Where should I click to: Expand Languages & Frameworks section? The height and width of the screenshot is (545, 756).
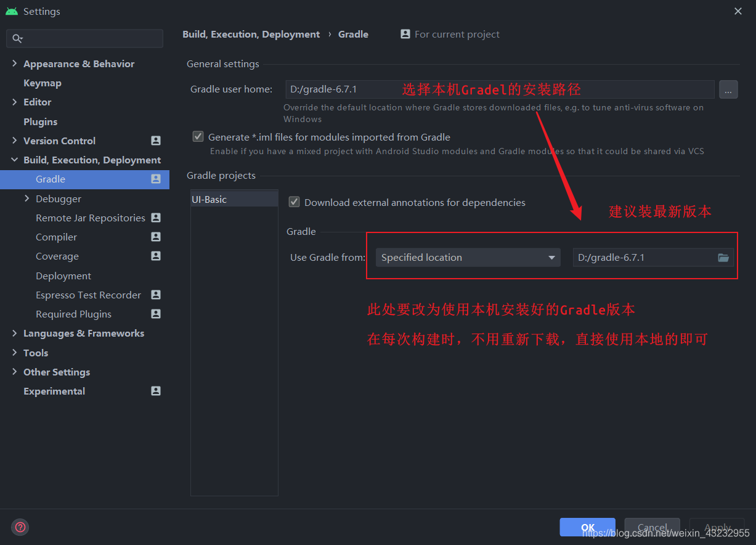[15, 333]
